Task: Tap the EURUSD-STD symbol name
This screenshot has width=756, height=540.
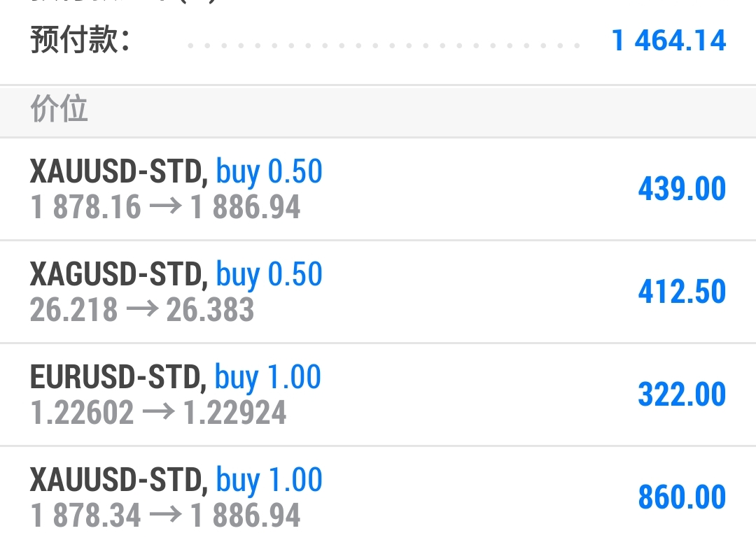Action: (x=118, y=377)
